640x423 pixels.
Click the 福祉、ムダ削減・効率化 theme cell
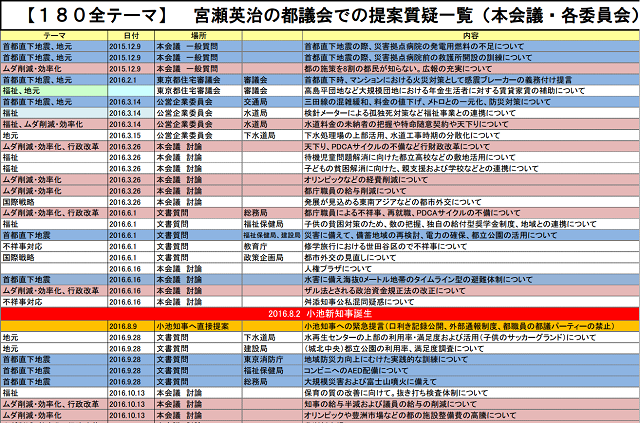(54, 124)
